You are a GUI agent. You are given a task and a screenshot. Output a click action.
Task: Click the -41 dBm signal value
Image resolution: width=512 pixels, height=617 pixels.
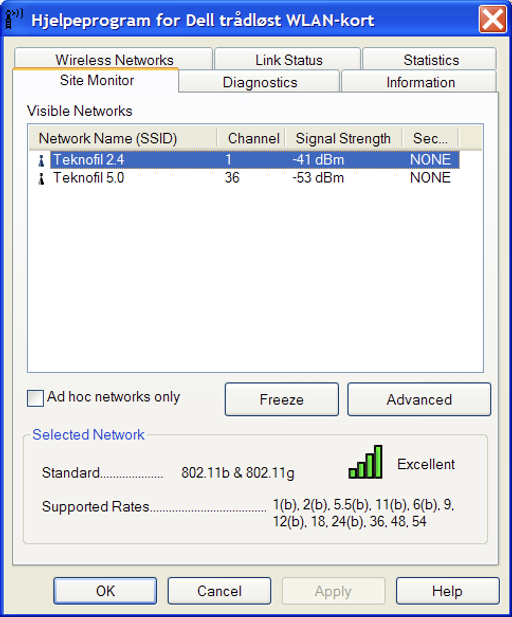pyautogui.click(x=318, y=160)
